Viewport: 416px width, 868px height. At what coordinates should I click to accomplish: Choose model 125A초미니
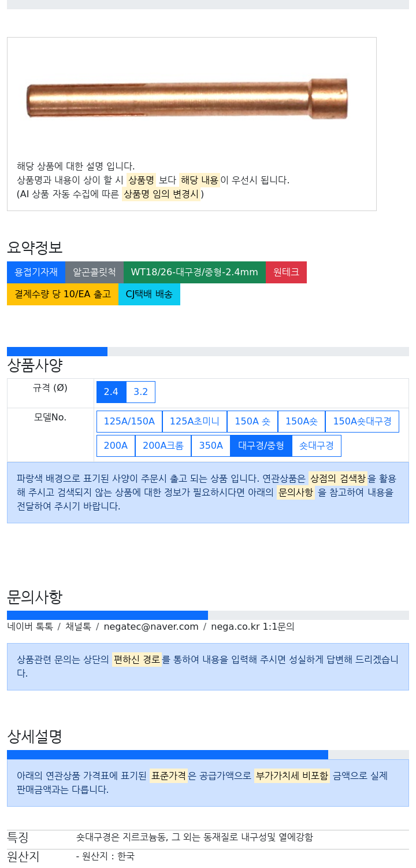[x=195, y=422]
